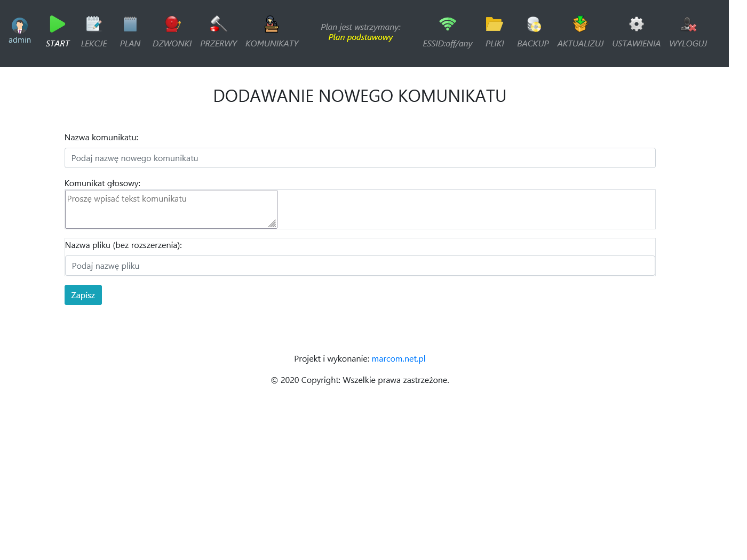Click the ESSID:off/any label
The height and width of the screenshot is (560, 747).
coord(448,44)
